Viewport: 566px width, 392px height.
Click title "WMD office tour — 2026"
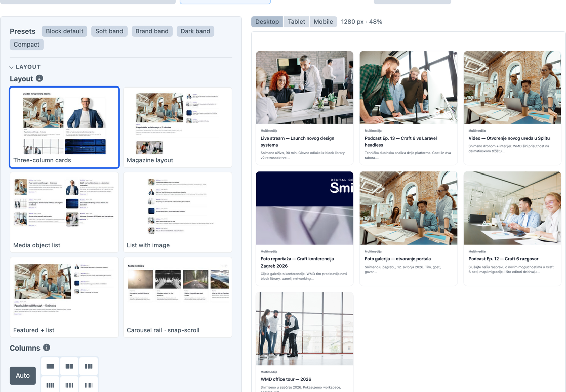(x=286, y=379)
